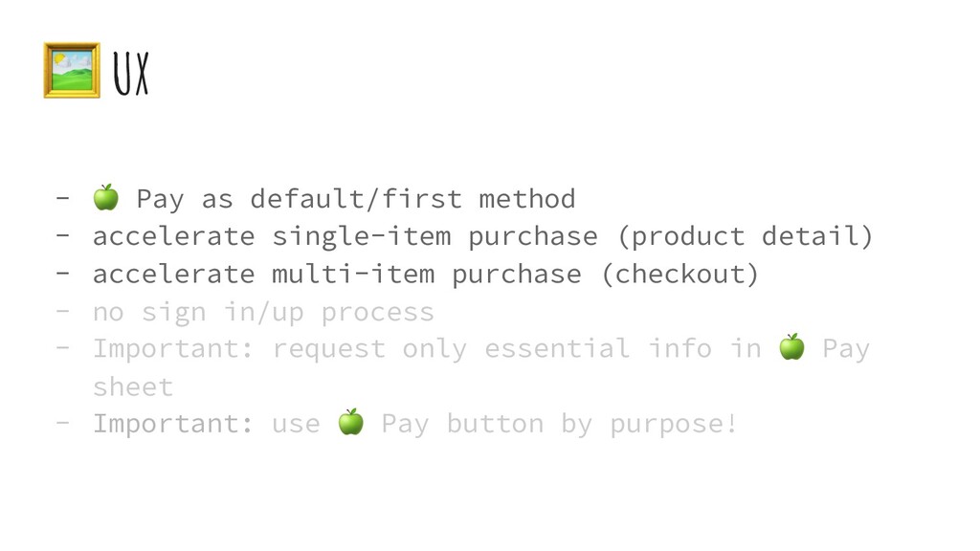Click the 'no sign in/up process' bullet

(x=263, y=312)
